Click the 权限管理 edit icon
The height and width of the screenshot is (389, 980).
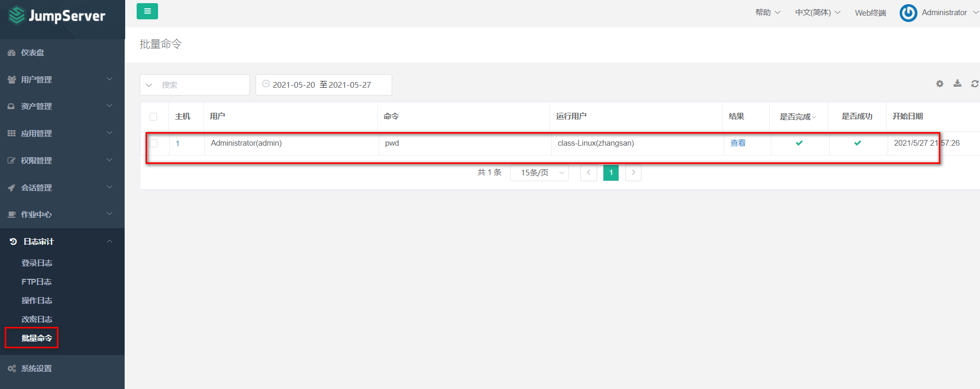11,160
